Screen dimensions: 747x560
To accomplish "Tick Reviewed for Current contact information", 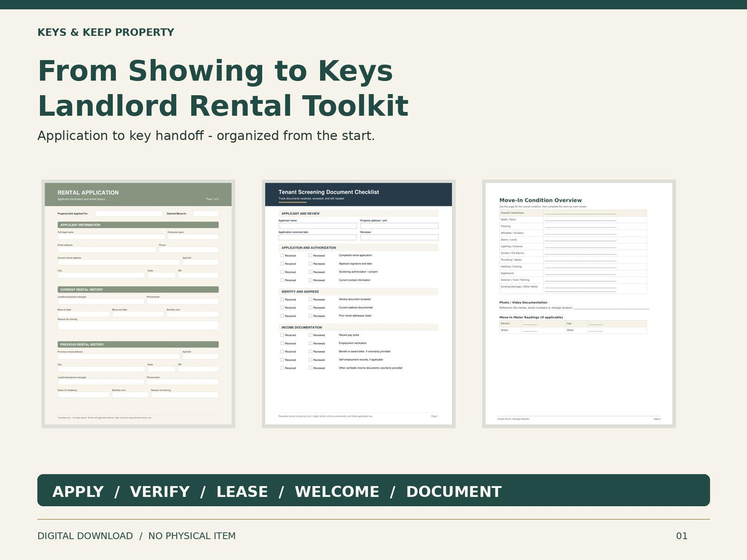I will click(311, 280).
